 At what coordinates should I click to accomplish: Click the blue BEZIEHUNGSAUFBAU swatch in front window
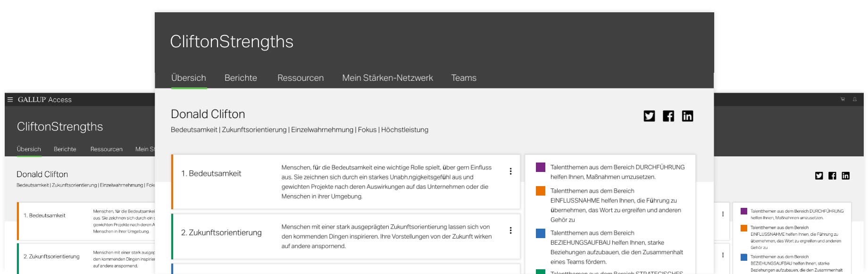point(541,233)
